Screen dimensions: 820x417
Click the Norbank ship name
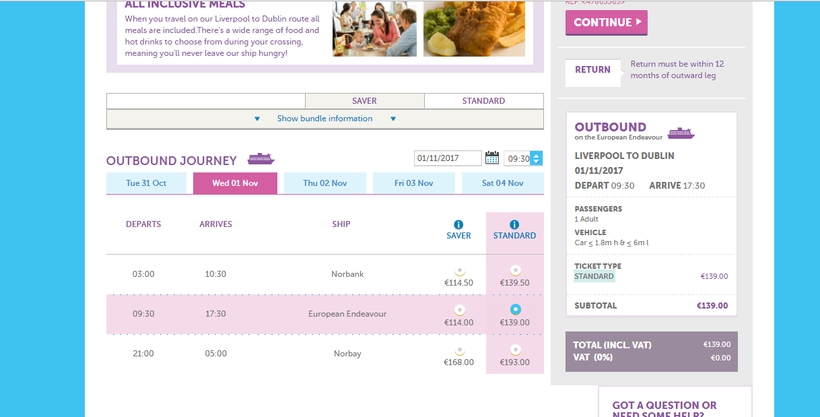347,274
